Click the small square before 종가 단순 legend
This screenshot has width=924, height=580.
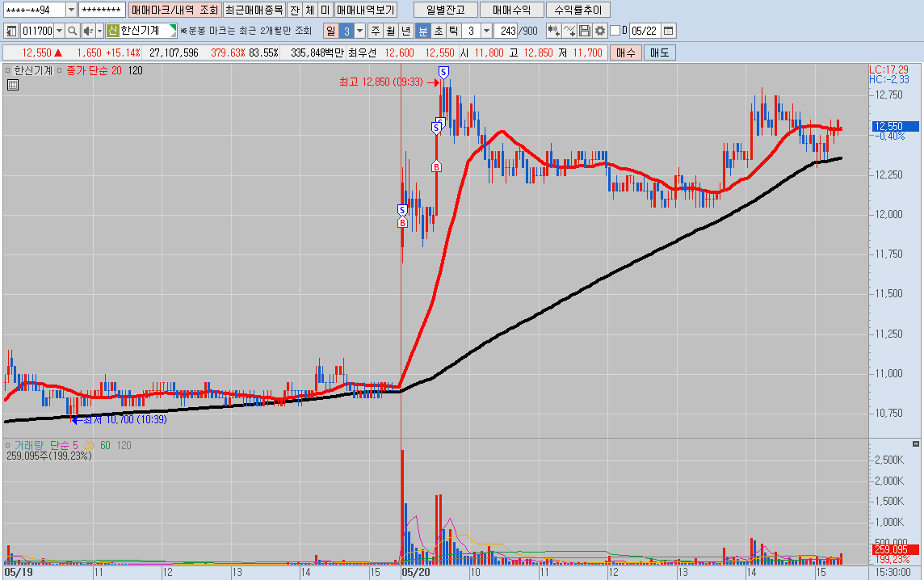point(59,70)
